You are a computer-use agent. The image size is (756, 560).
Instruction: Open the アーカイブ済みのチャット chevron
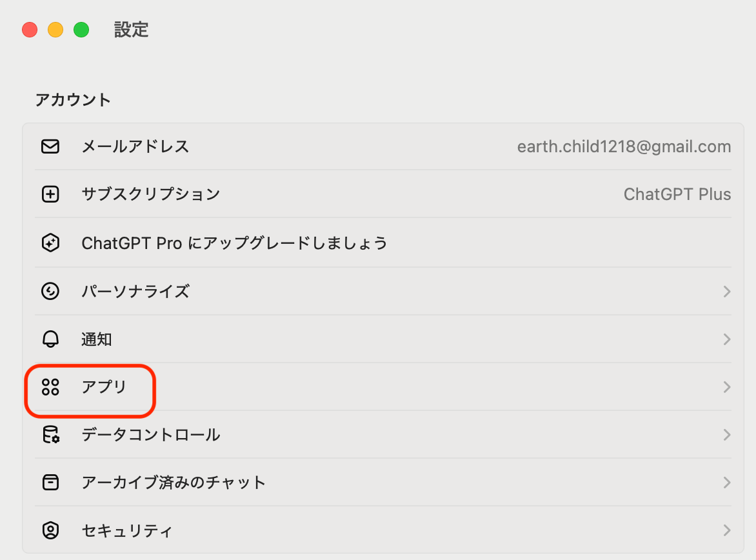(727, 483)
